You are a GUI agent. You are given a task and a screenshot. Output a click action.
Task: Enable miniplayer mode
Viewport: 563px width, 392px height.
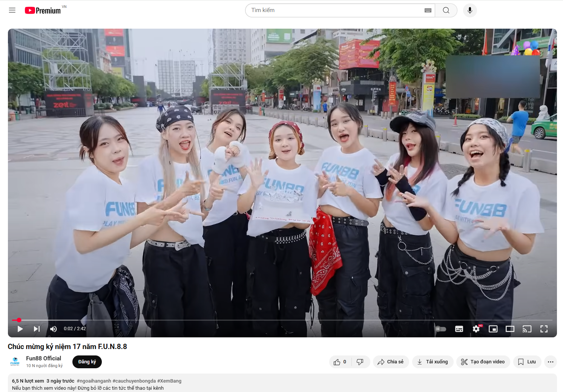493,329
